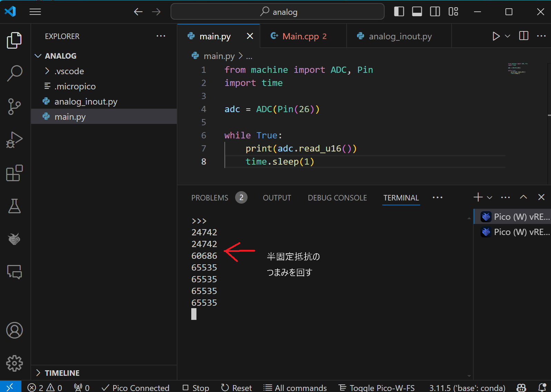Viewport: 551px width, 392px height.
Task: Split the editor to the right
Action: pyautogui.click(x=524, y=36)
